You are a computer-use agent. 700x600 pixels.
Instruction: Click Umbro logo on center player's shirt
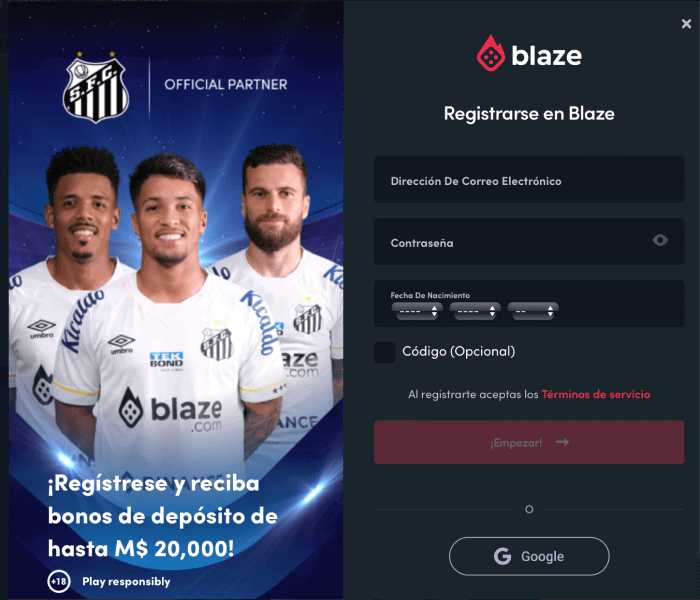[x=121, y=344]
